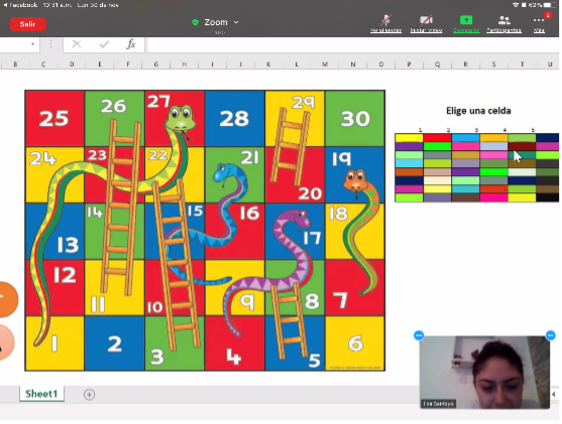This screenshot has height=424, width=562.
Task: Click the sheet scroll-left arrow at bottom right
Action: (x=554, y=394)
